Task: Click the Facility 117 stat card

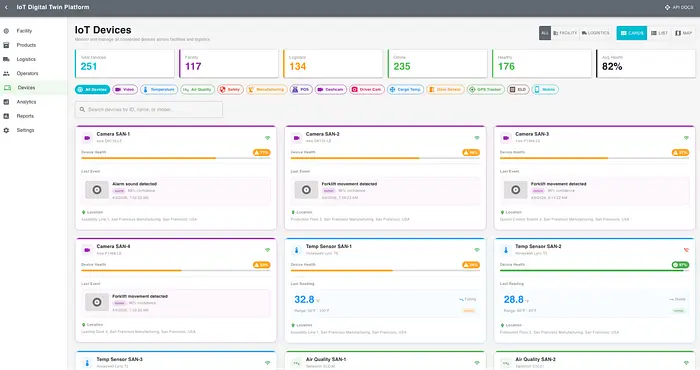Action: (x=229, y=63)
